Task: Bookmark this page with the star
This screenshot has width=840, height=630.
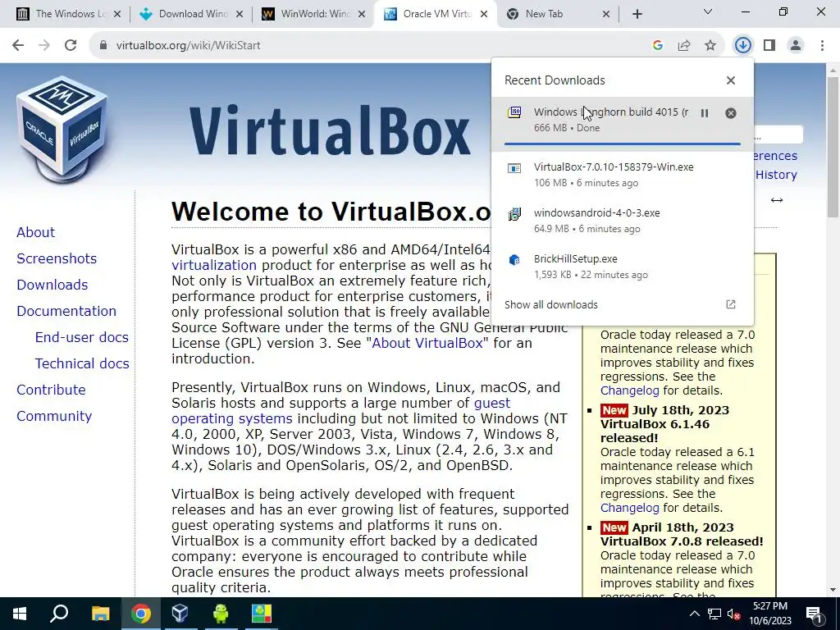Action: pyautogui.click(x=710, y=46)
